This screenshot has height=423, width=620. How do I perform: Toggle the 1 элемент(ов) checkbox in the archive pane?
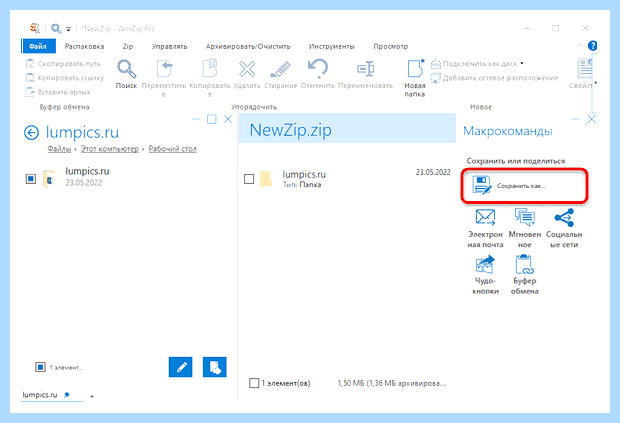pos(254,383)
